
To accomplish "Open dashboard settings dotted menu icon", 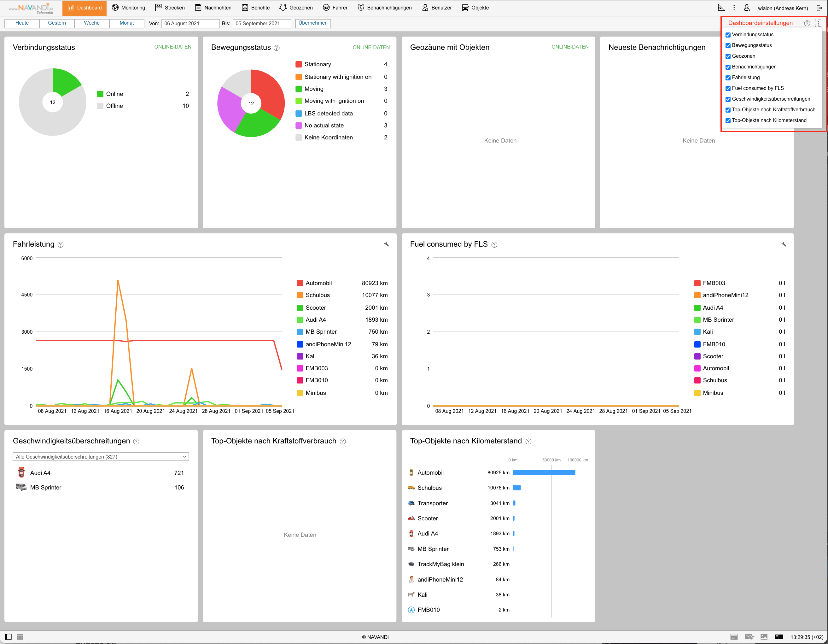I will click(818, 23).
